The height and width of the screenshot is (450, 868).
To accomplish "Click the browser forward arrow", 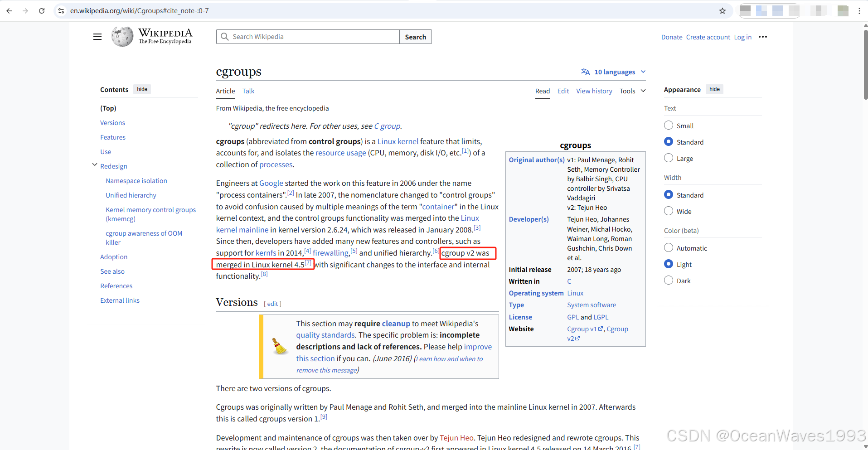I will pos(25,11).
